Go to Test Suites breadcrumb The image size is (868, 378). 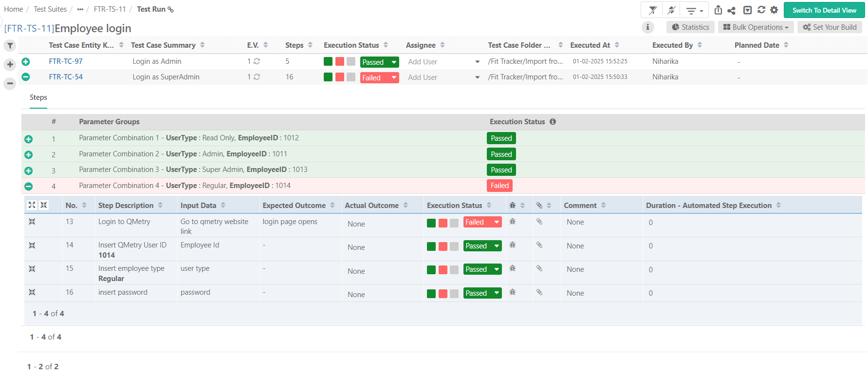coord(50,9)
